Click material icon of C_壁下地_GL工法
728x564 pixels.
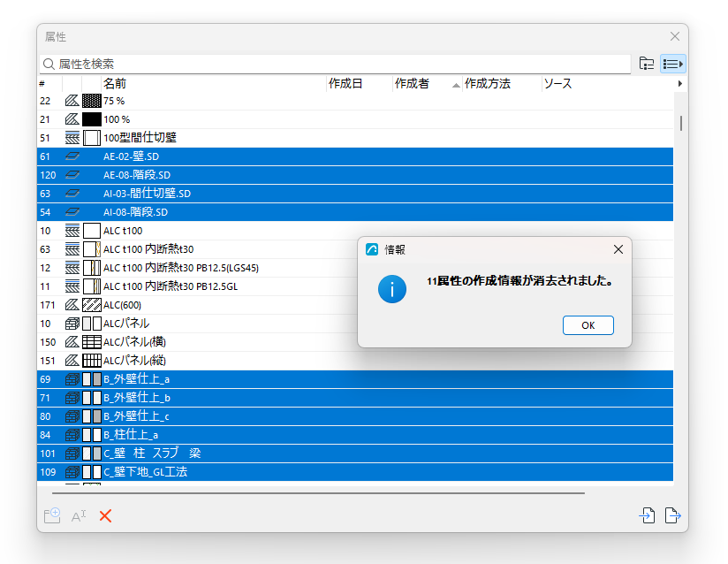coord(72,472)
